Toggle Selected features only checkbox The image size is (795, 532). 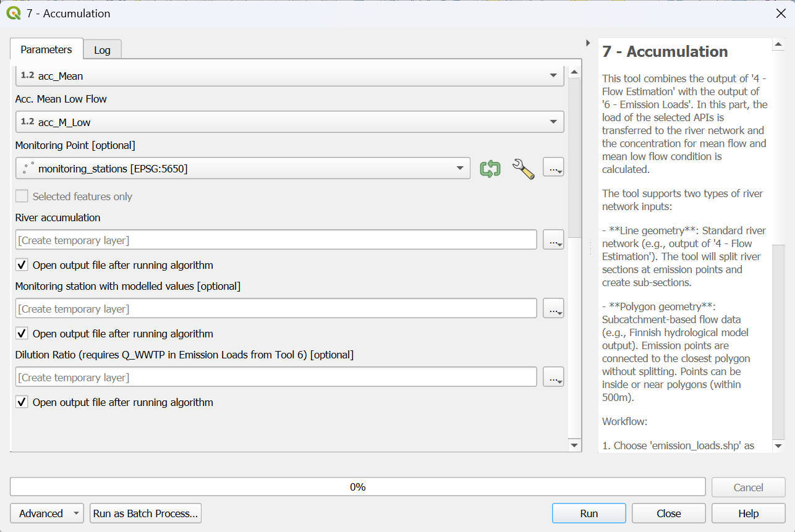[22, 196]
